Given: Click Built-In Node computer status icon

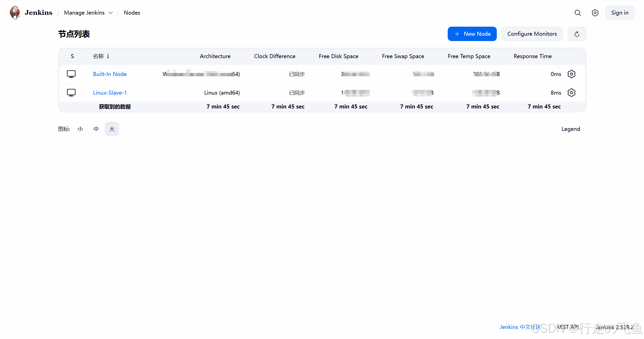Looking at the screenshot, I should coord(71,74).
